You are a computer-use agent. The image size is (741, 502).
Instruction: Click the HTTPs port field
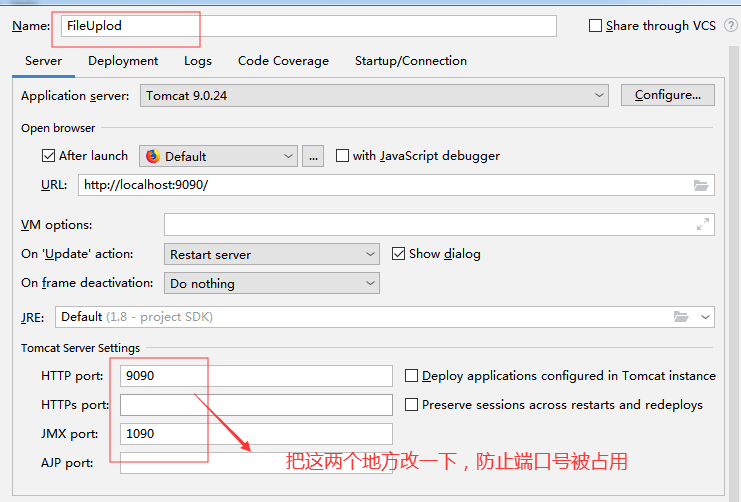click(x=256, y=405)
